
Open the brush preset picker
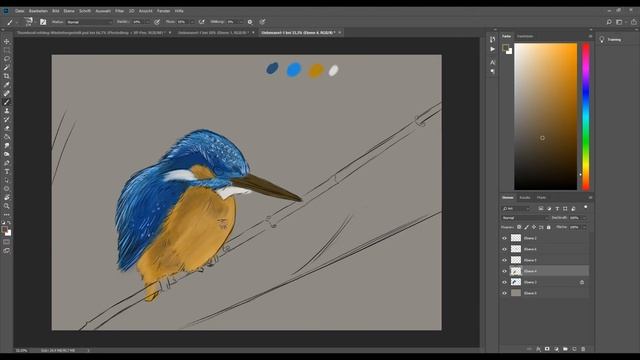pos(28,22)
